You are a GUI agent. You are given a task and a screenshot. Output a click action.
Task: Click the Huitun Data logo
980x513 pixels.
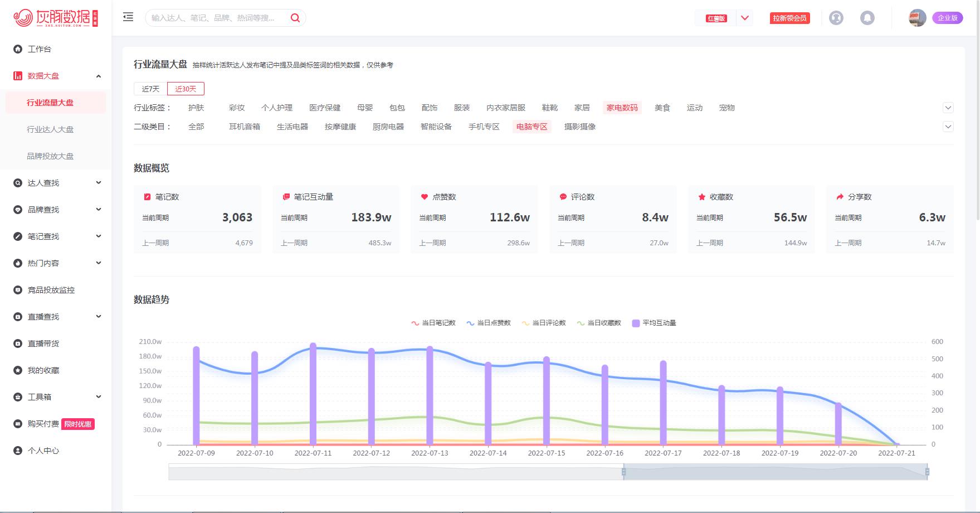(56, 18)
